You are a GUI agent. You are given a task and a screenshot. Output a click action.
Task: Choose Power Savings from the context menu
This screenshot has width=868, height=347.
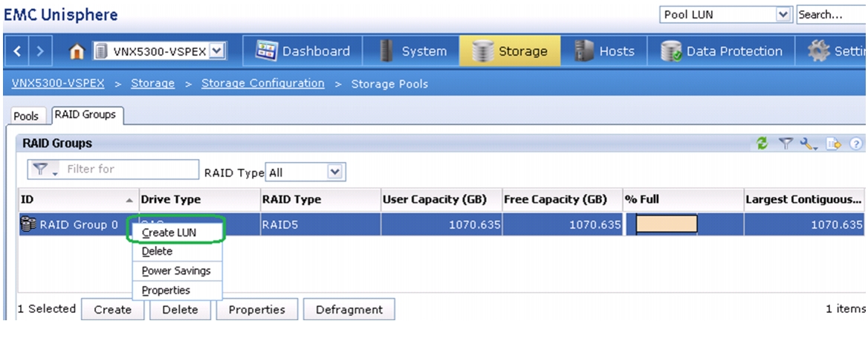177,270
